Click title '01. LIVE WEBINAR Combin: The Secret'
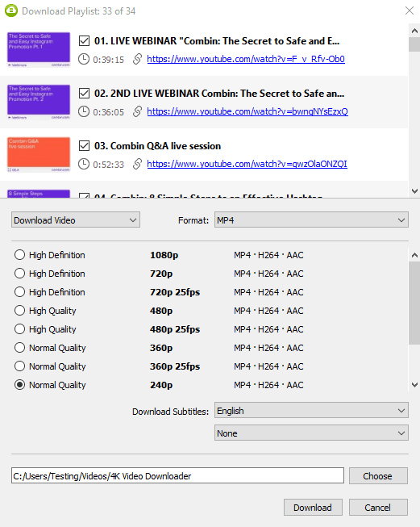Image resolution: width=420 pixels, height=527 pixels. 217,41
